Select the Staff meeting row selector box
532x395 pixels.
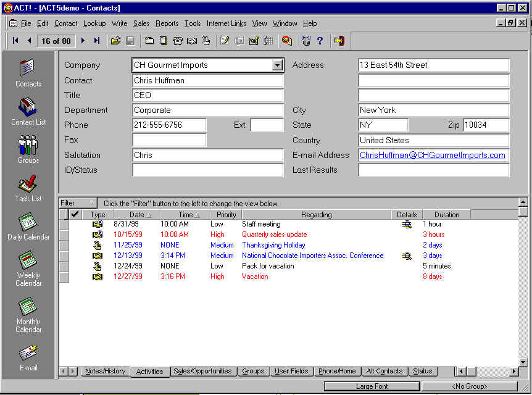(64, 224)
